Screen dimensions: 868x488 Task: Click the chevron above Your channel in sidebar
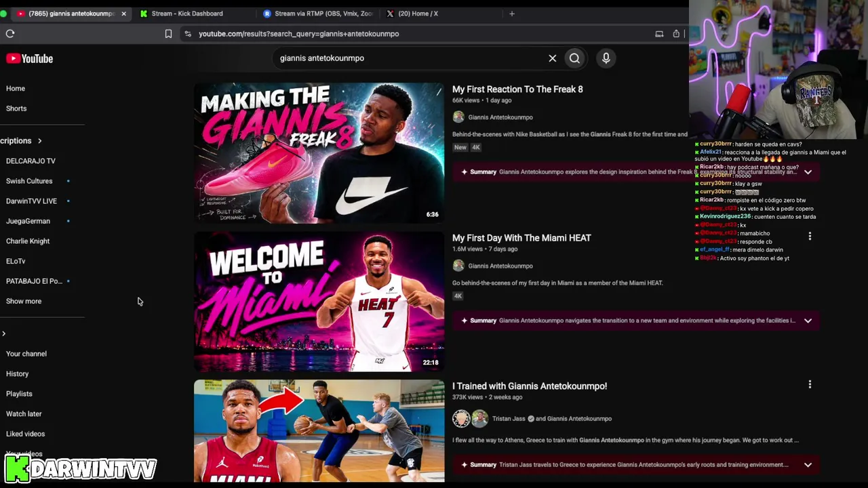[4, 333]
